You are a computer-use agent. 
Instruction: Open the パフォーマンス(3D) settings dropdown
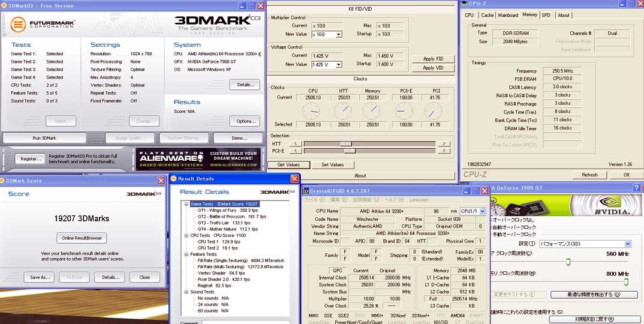pyautogui.click(x=585, y=244)
